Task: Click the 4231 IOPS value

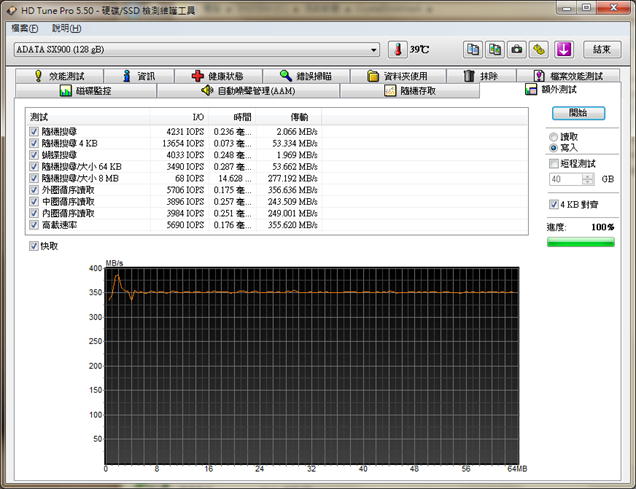Action: tap(185, 132)
